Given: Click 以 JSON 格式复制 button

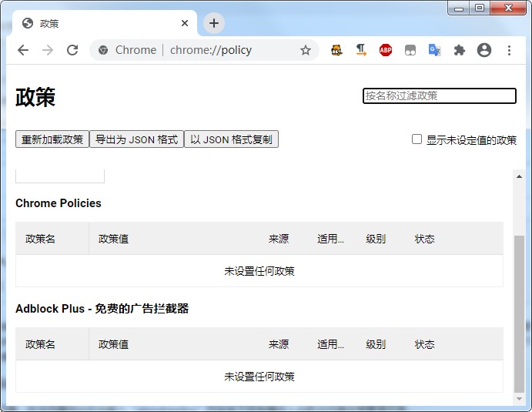Looking at the screenshot, I should [x=231, y=139].
